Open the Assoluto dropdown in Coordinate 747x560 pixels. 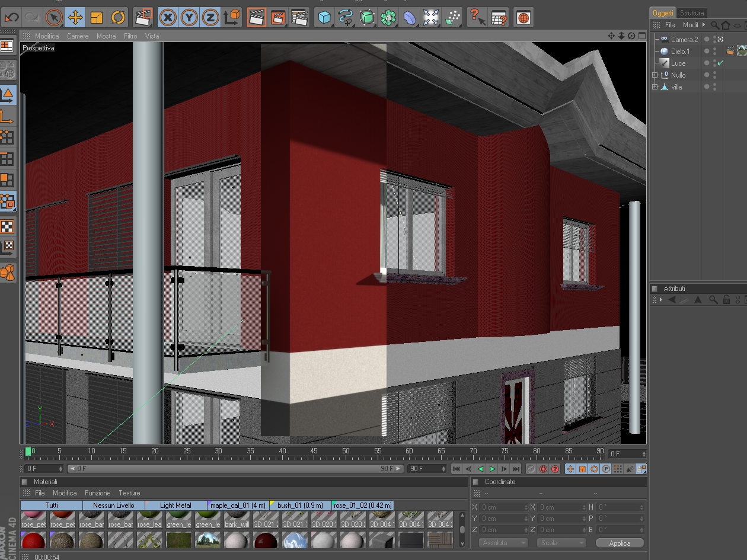coord(503,543)
